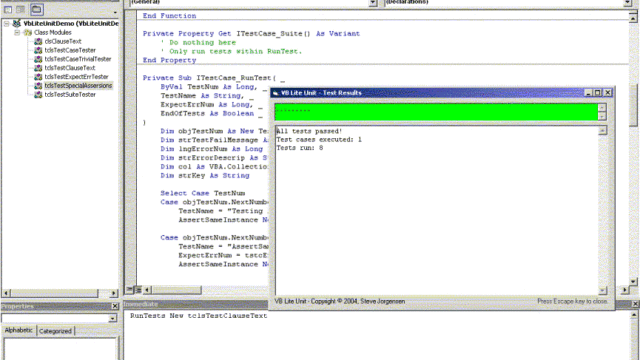The width and height of the screenshot is (640, 360).
Task: Click the clsClauseText module icon
Action: (x=38, y=41)
